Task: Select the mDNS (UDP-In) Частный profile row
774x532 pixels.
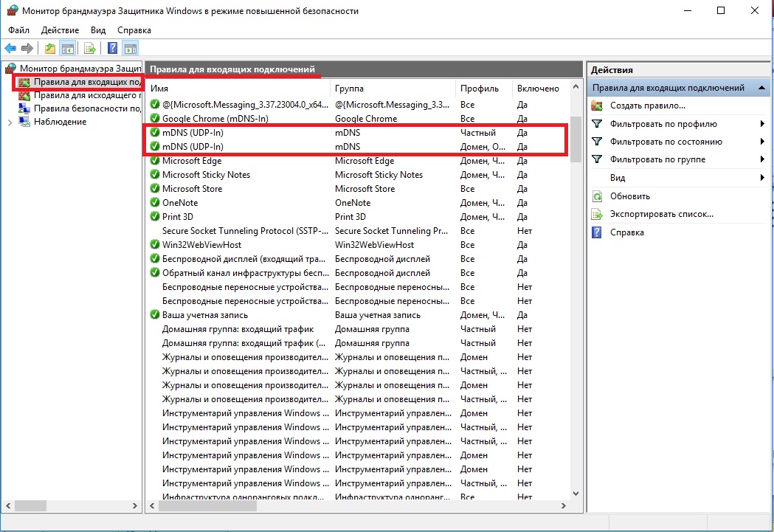Action: (358, 133)
